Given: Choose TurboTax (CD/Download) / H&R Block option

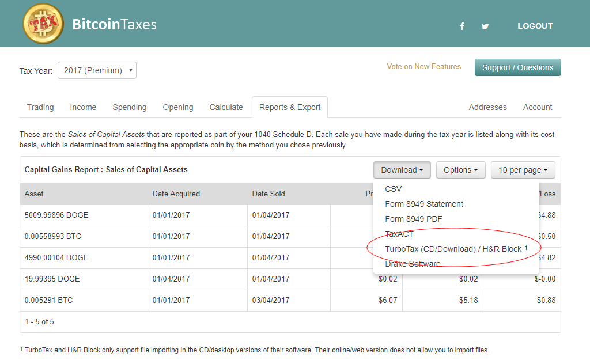Looking at the screenshot, I should tap(456, 249).
